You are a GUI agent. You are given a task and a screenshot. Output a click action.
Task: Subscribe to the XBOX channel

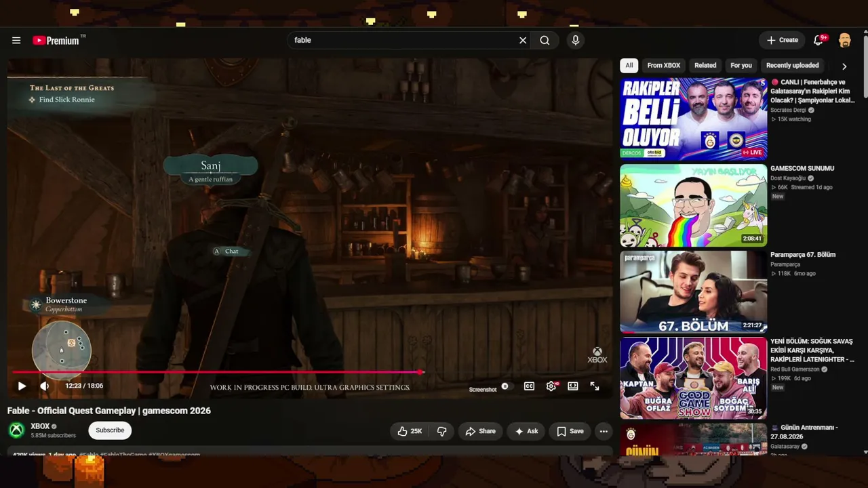[110, 430]
